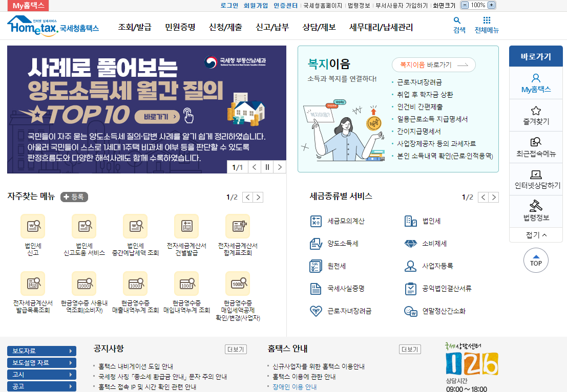Image resolution: width=567 pixels, height=392 pixels.
Task: Open 원천세 service
Action: (x=328, y=266)
